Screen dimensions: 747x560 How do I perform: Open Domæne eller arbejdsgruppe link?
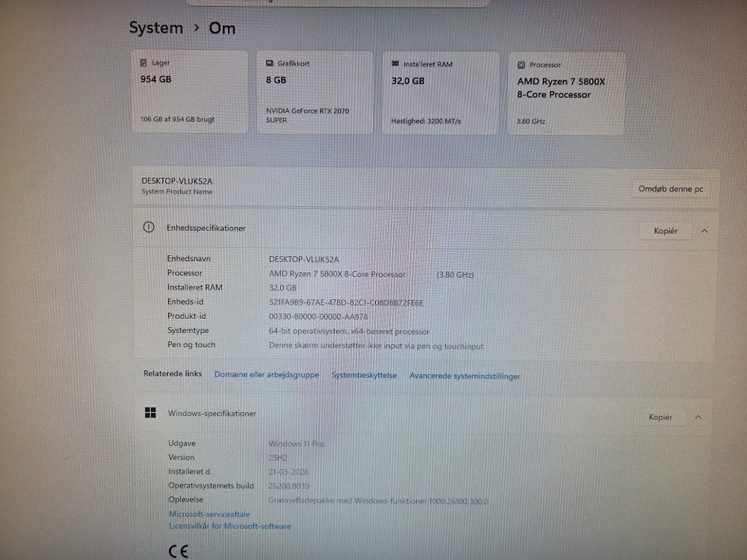(x=267, y=375)
